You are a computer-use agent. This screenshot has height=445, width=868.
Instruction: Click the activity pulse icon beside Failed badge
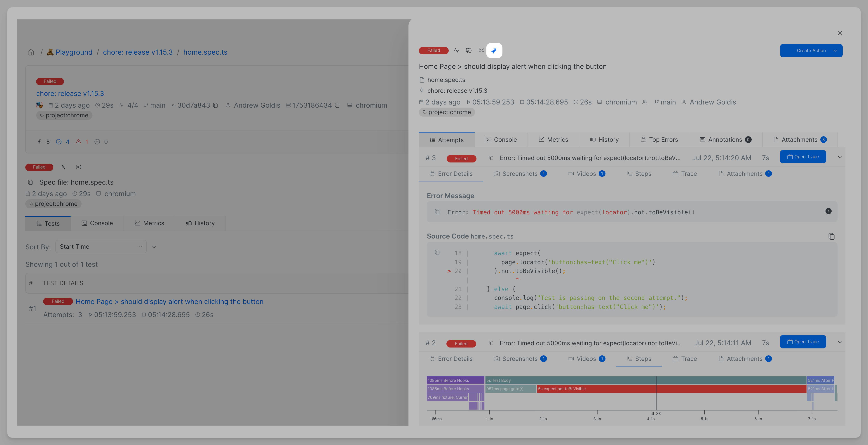(456, 51)
